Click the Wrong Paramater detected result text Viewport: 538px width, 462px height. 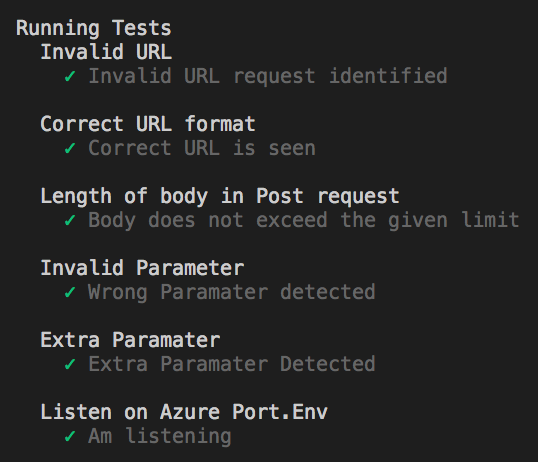click(x=232, y=293)
